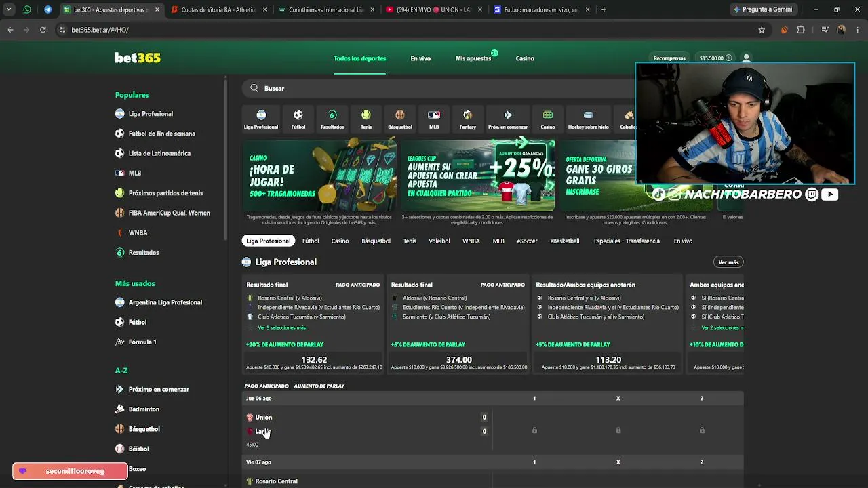
Task: Select the Fútbol filter pill
Action: tap(311, 241)
